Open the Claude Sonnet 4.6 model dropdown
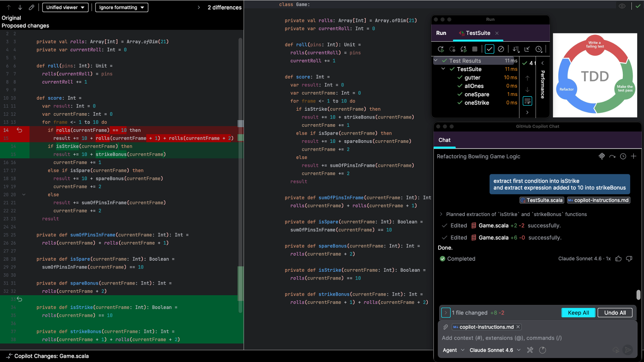The height and width of the screenshot is (362, 644). [x=495, y=350]
